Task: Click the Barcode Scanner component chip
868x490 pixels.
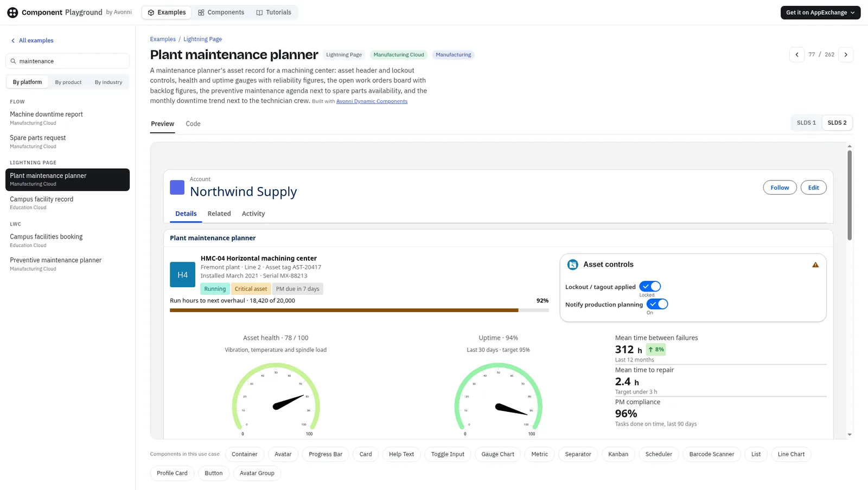Action: [x=711, y=454]
